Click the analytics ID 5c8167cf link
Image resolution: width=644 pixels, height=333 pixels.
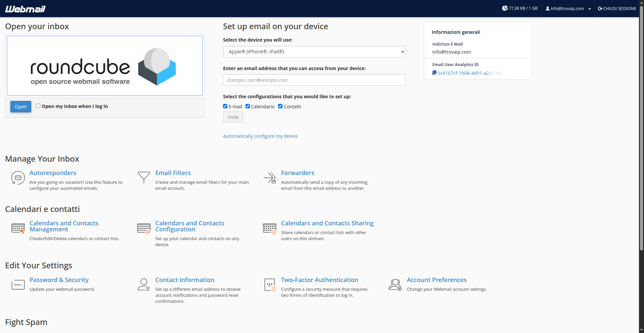point(471,73)
